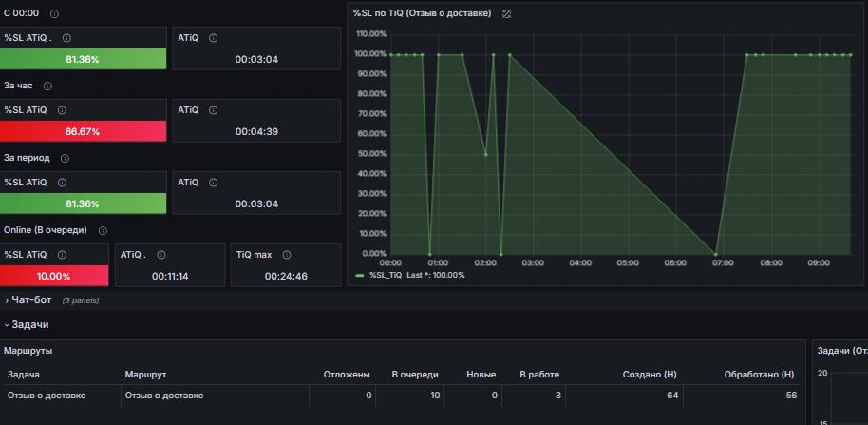This screenshot has height=425, width=868.
Task: Click info icon beside the С 00:00 header
Action: [53, 14]
